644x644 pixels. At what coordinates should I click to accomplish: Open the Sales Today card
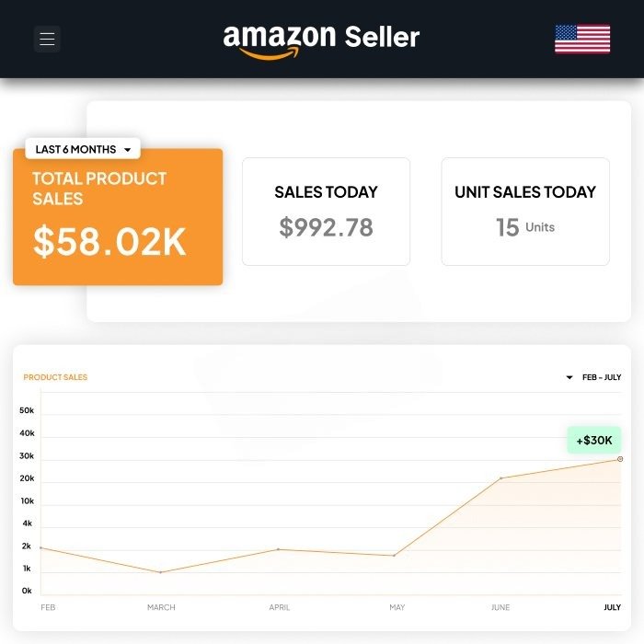pos(326,212)
